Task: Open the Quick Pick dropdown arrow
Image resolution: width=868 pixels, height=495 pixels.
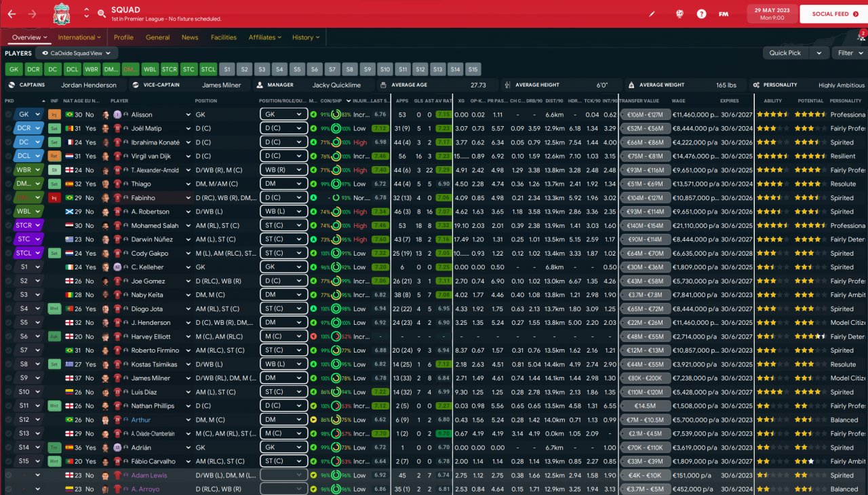Action: 819,53
